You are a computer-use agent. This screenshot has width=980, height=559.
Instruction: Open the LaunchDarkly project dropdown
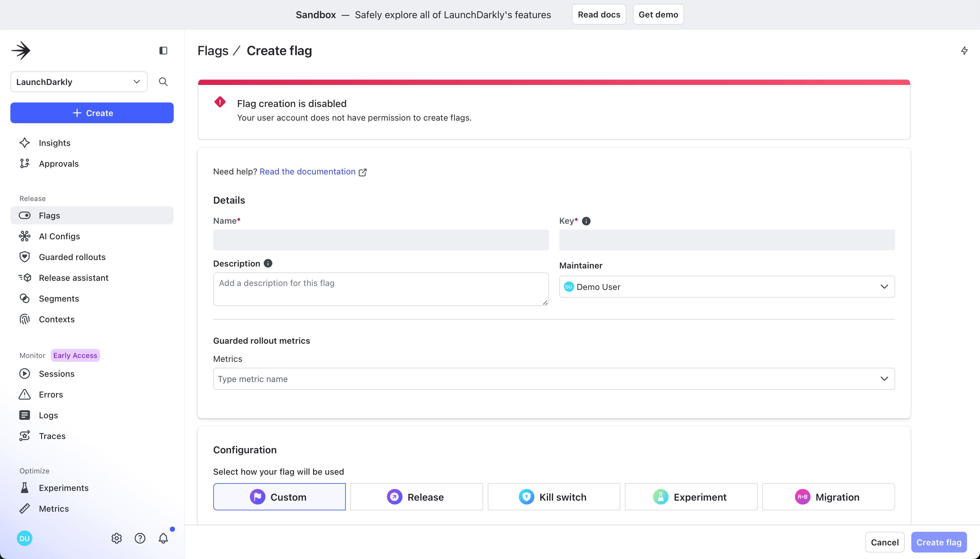pyautogui.click(x=79, y=82)
